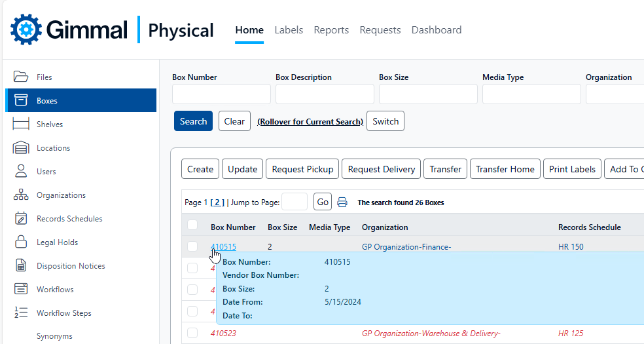Click the Legal Holds padlock icon
The image size is (644, 344).
[20, 242]
